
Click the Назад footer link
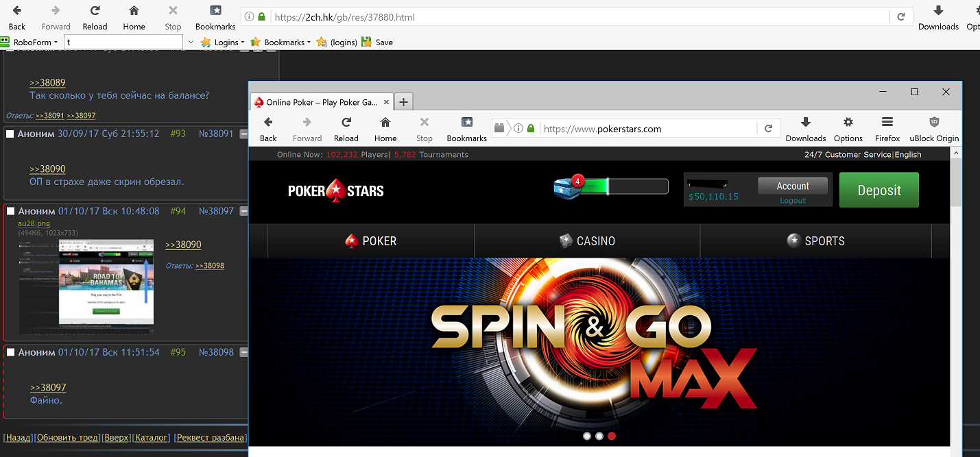[19, 438]
